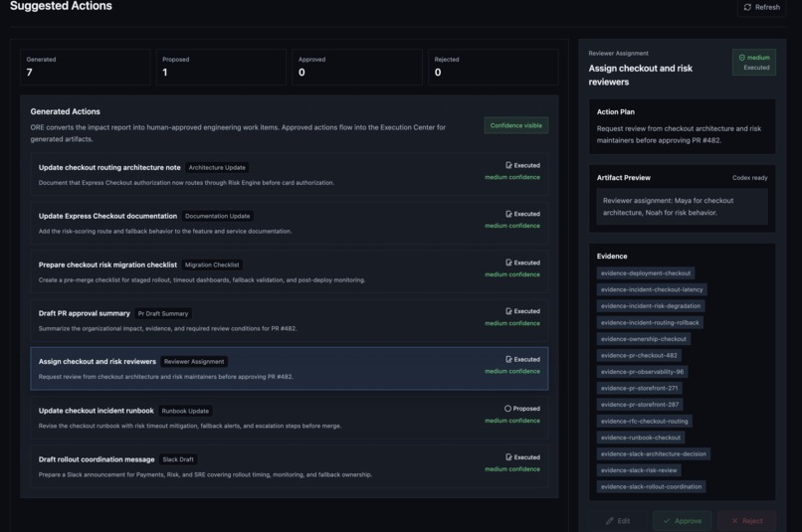This screenshot has width=802, height=532.
Task: Click Executed icon on migration checklist row
Action: click(x=508, y=263)
